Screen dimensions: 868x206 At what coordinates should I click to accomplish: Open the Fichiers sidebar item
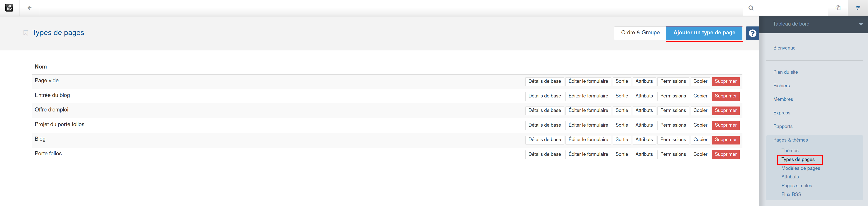point(781,86)
